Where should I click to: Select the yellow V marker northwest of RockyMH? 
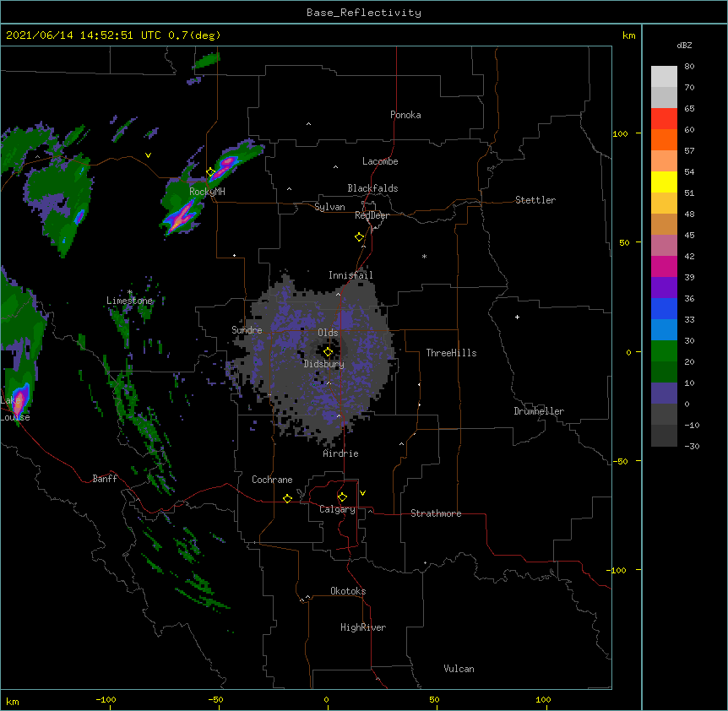tap(148, 155)
